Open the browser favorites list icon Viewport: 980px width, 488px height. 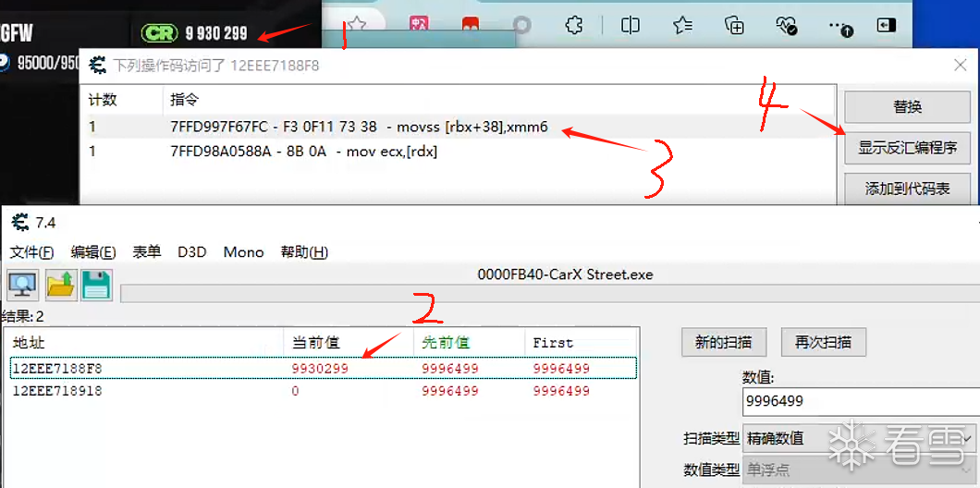coord(682,26)
